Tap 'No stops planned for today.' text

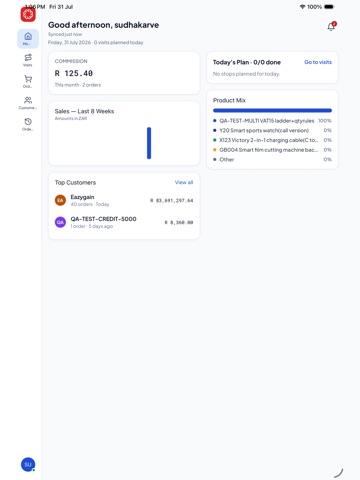pyautogui.click(x=246, y=74)
